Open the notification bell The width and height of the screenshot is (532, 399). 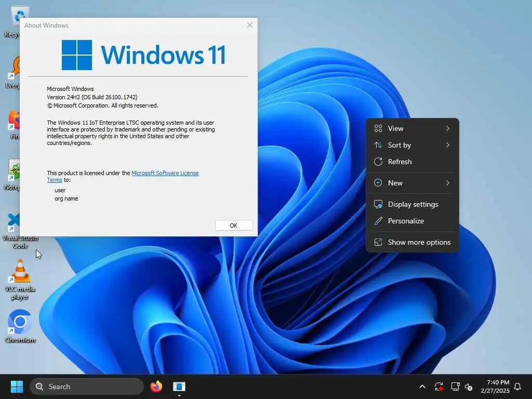(517, 387)
